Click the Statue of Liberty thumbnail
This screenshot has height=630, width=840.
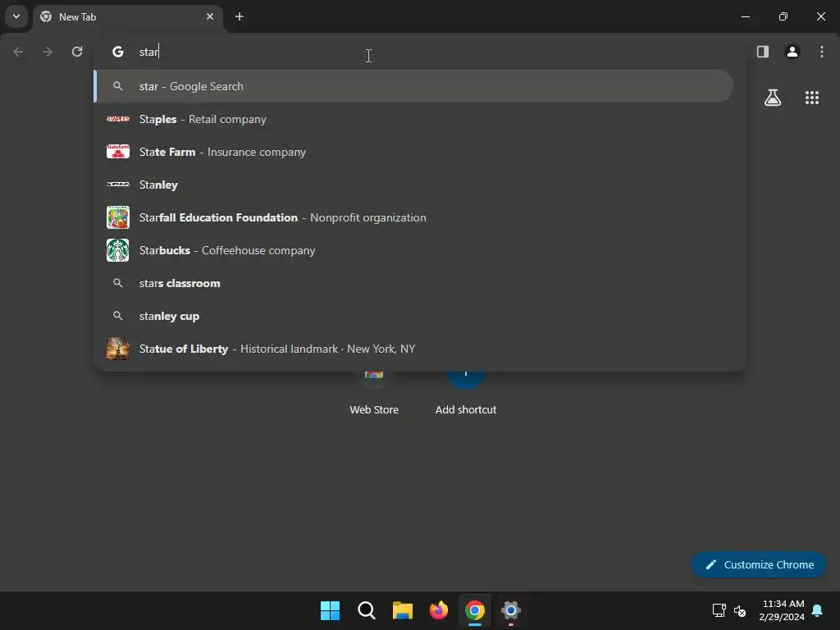click(x=118, y=349)
